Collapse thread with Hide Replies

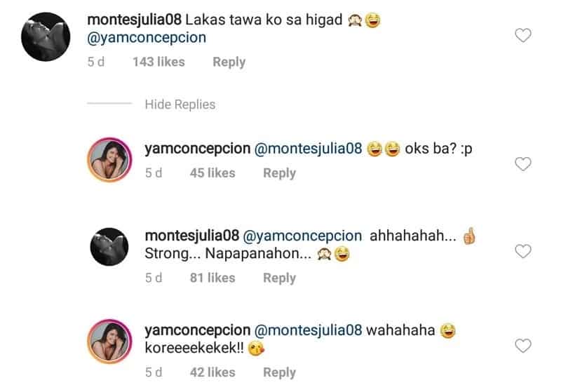tap(180, 104)
